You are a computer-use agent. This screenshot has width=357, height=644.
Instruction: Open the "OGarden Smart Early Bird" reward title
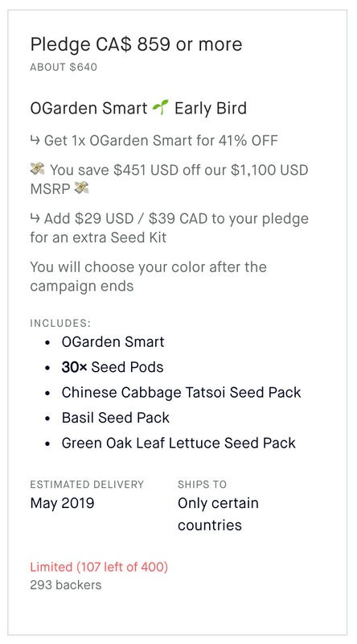[x=138, y=109]
